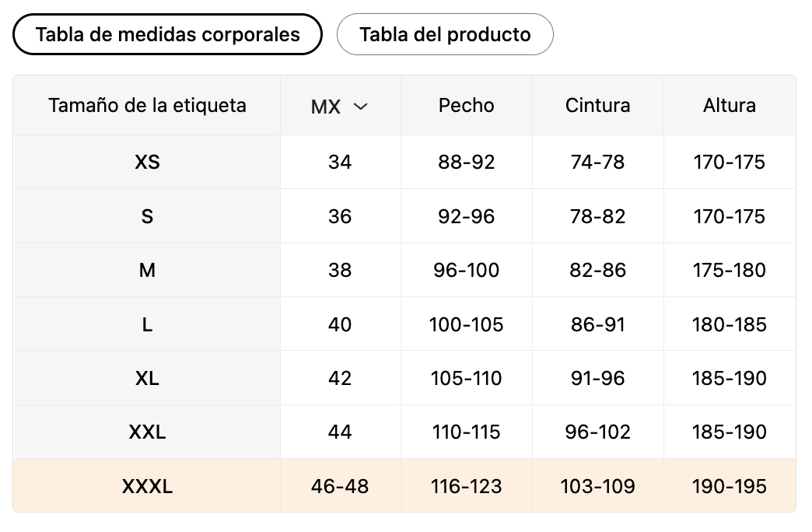The height and width of the screenshot is (532, 812).
Task: Click the Pecho column header
Action: tap(467, 106)
